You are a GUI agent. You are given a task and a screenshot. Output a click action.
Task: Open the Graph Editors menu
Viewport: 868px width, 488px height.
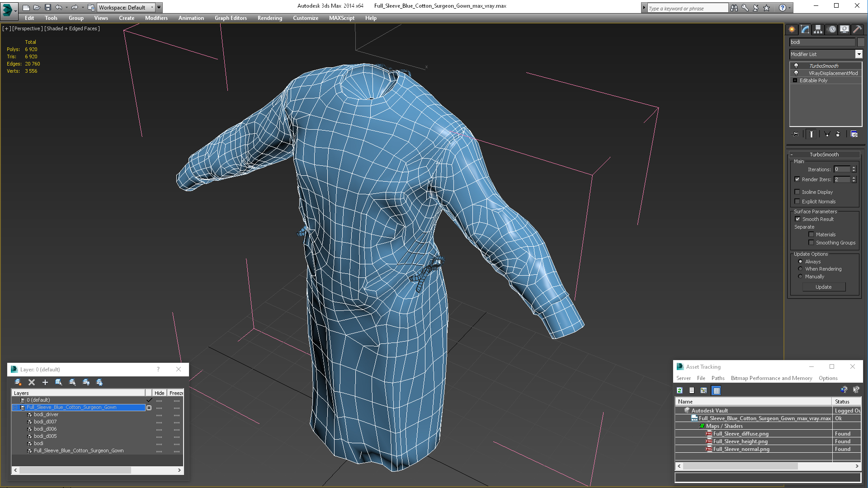(x=231, y=18)
